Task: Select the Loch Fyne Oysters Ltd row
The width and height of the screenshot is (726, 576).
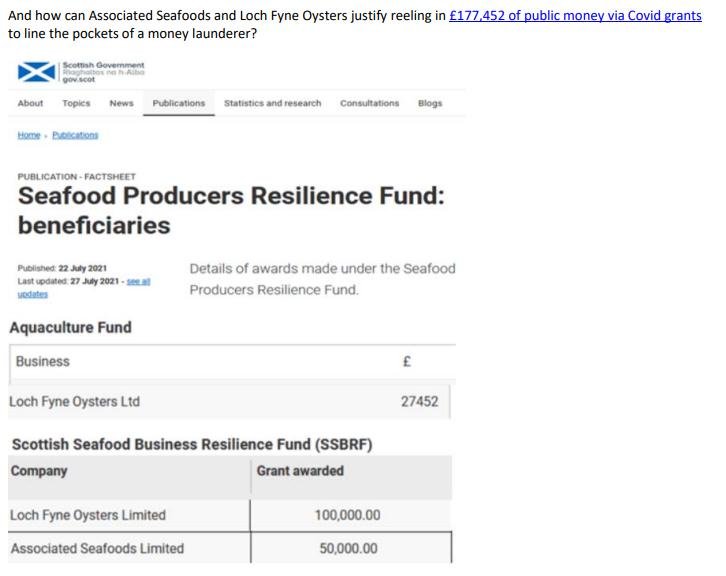Action: (x=74, y=402)
